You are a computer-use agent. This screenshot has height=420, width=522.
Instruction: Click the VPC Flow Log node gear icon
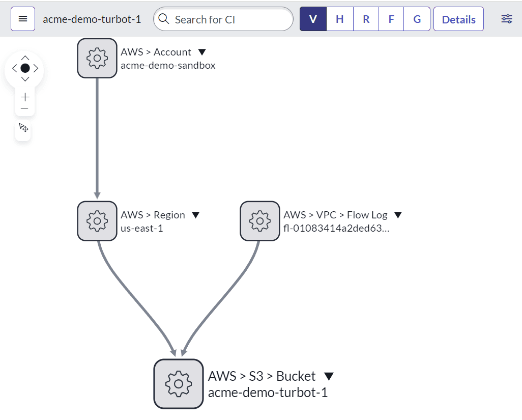[259, 221]
